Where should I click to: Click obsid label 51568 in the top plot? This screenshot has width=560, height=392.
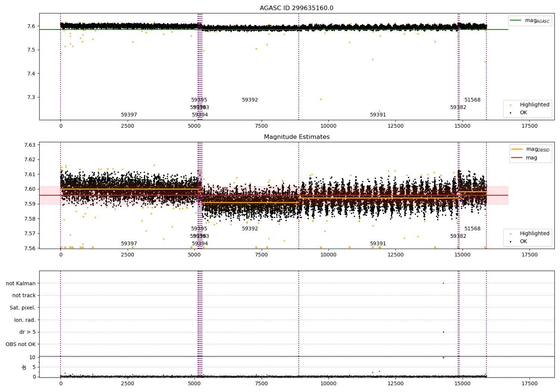click(x=472, y=100)
